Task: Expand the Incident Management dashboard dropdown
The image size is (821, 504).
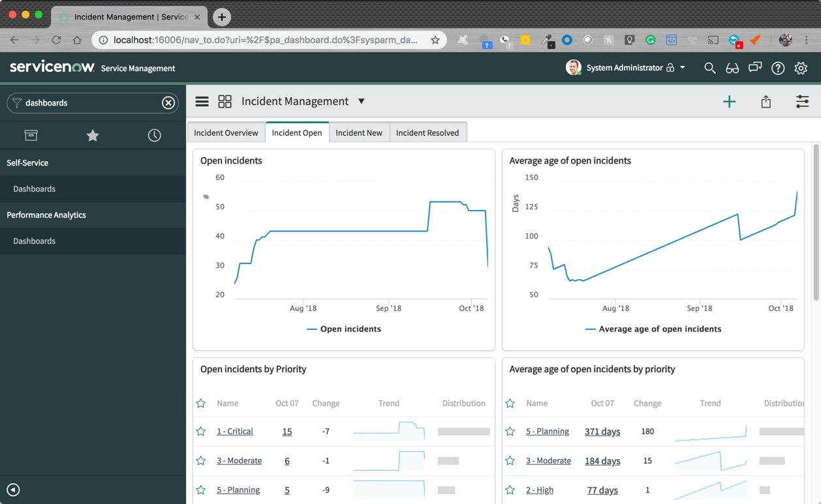Action: tap(362, 101)
